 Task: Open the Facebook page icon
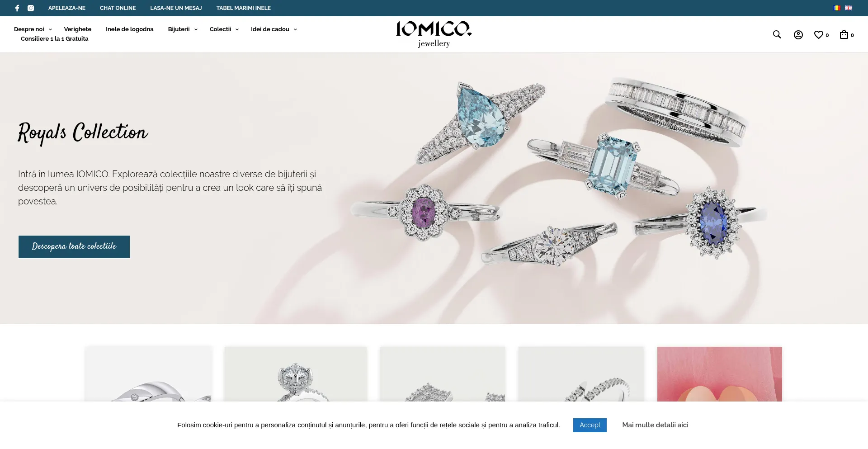(17, 8)
